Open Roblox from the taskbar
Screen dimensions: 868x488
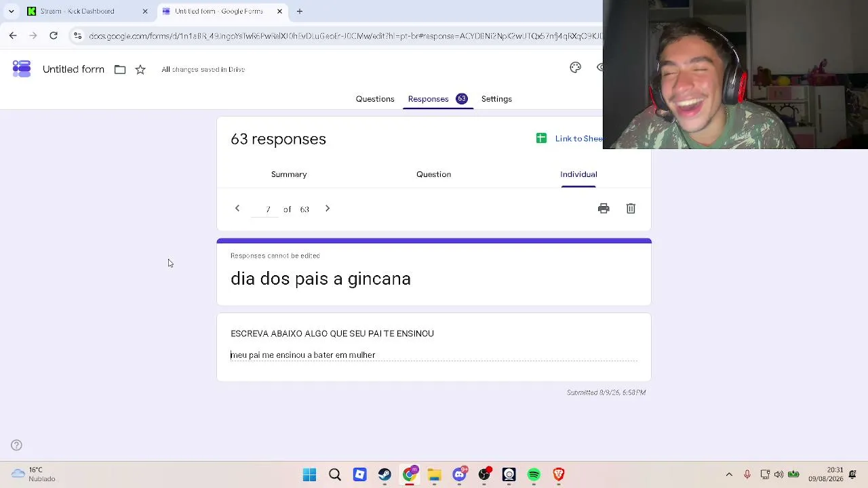tap(359, 474)
